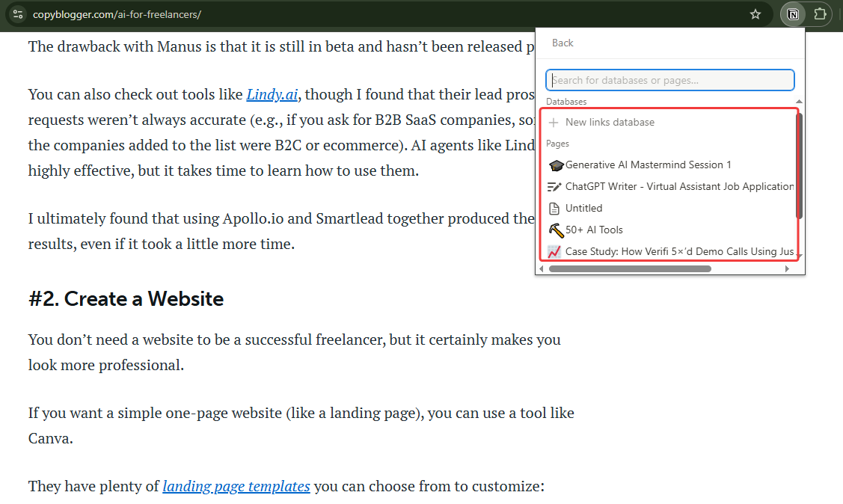Focus the Search for databases or pages field
The height and width of the screenshot is (504, 843).
point(670,80)
